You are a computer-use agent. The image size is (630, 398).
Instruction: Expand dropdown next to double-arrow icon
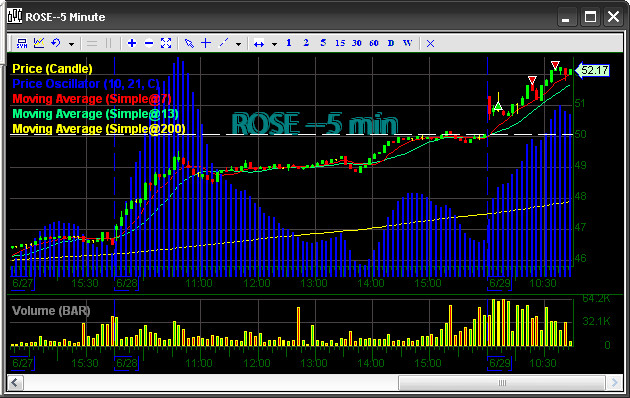click(x=274, y=44)
